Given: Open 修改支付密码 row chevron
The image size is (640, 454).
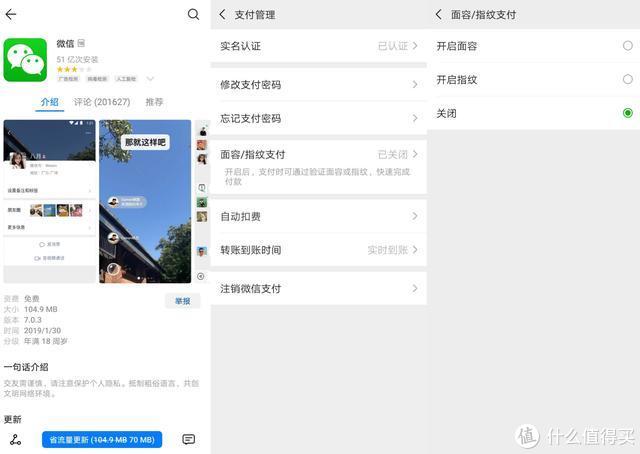Looking at the screenshot, I should [x=415, y=85].
